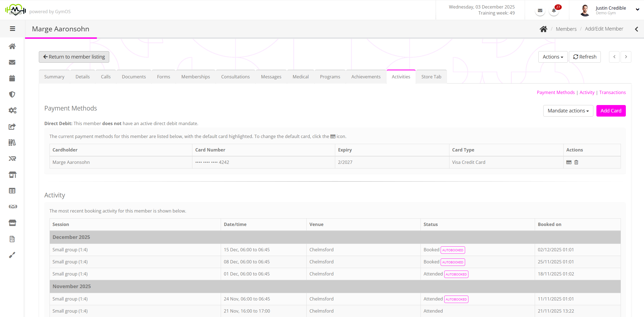Click the dumbbell icon in sidebar
The image size is (644, 317).
13,206
